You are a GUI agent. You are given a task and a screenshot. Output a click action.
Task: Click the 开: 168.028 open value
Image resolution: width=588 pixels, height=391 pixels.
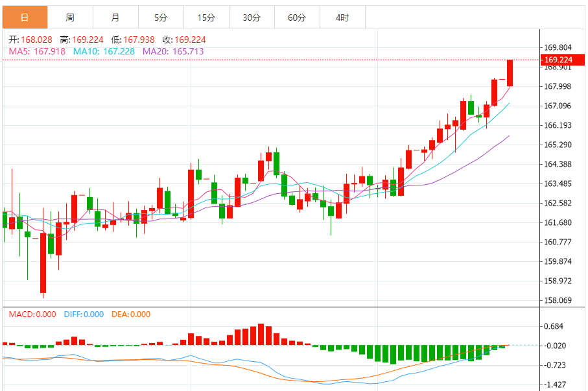click(30, 40)
